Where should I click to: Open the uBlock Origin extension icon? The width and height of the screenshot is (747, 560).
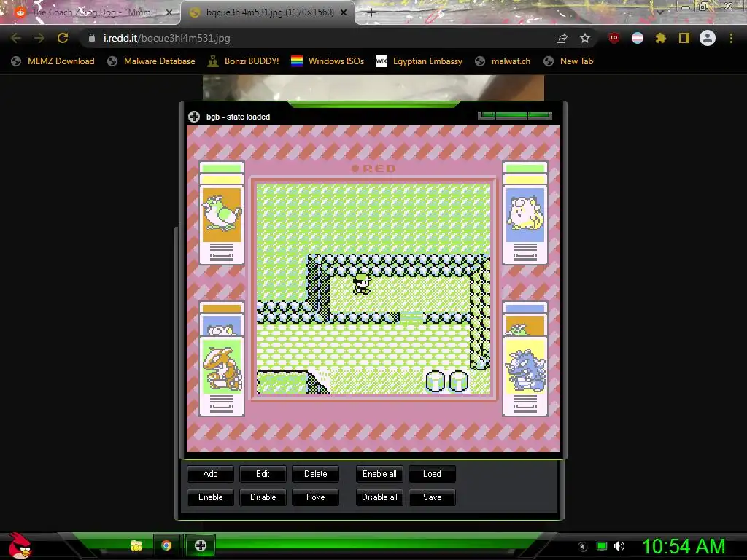[x=614, y=38]
